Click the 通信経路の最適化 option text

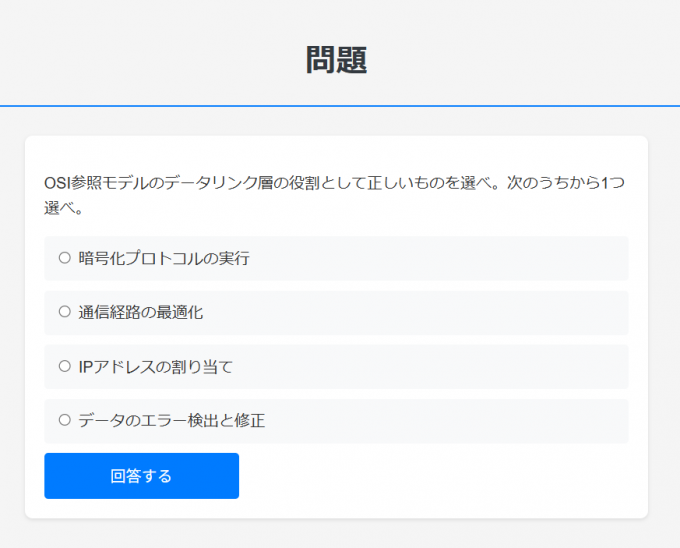click(x=141, y=312)
